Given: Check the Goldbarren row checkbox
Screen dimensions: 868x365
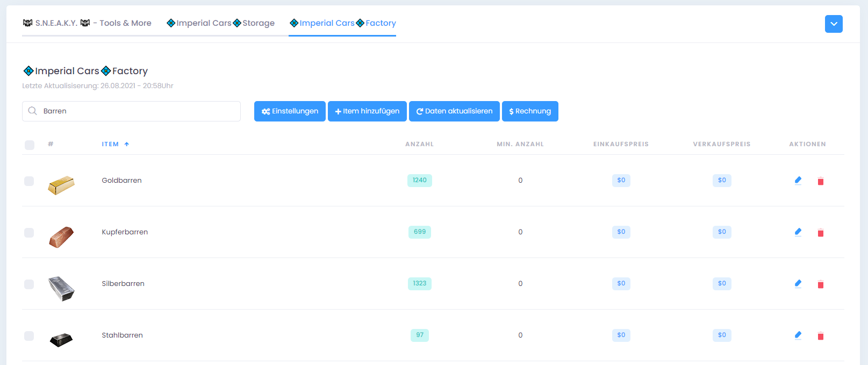Looking at the screenshot, I should click(29, 181).
